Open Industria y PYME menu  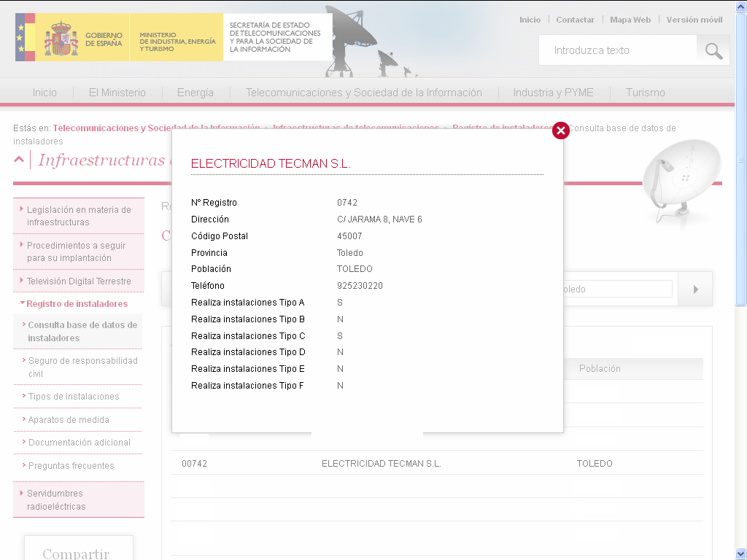[553, 93]
